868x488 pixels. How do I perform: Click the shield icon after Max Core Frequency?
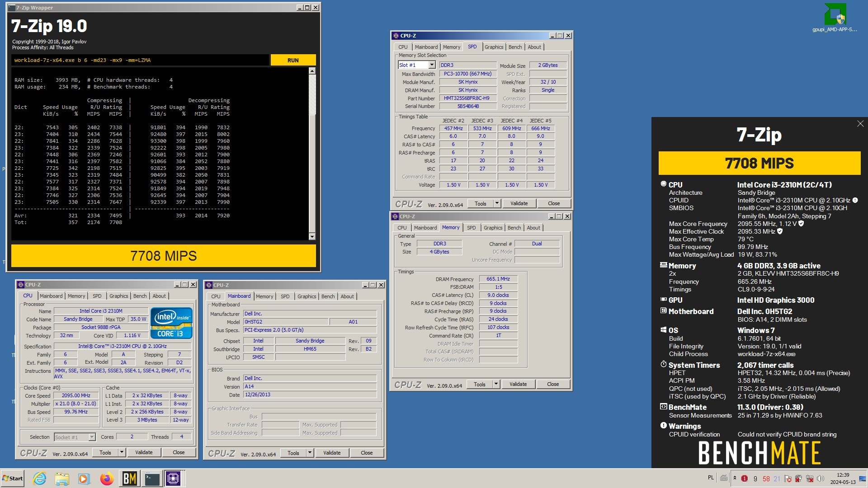tap(801, 223)
